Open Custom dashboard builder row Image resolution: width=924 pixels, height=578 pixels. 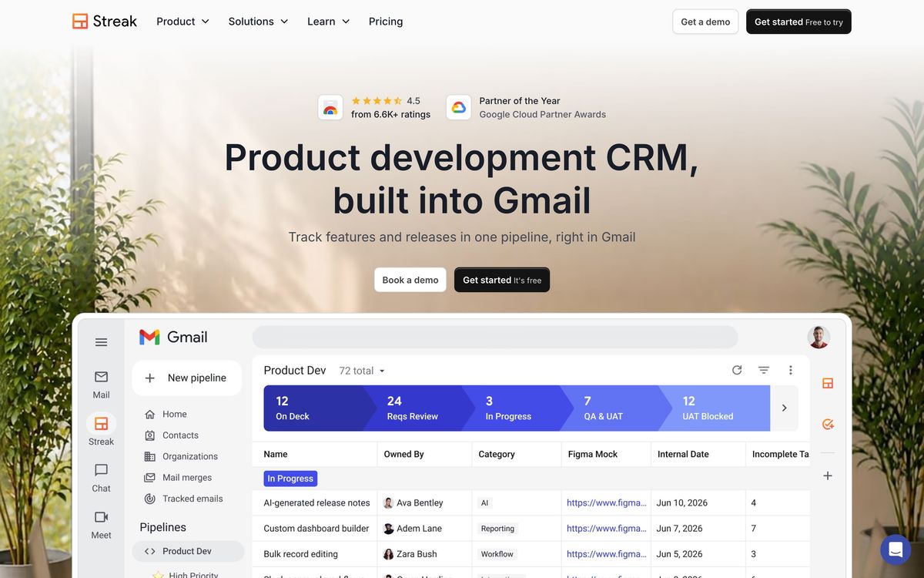pos(316,528)
